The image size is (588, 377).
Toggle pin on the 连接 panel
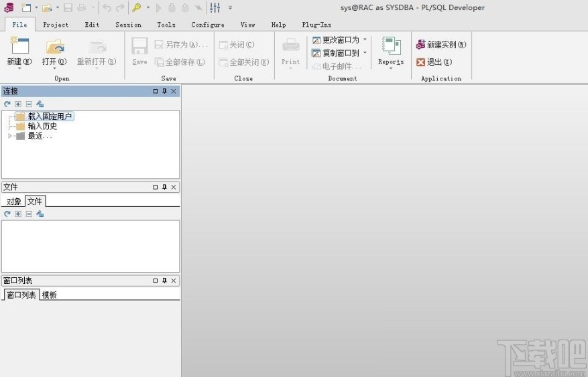pyautogui.click(x=164, y=91)
